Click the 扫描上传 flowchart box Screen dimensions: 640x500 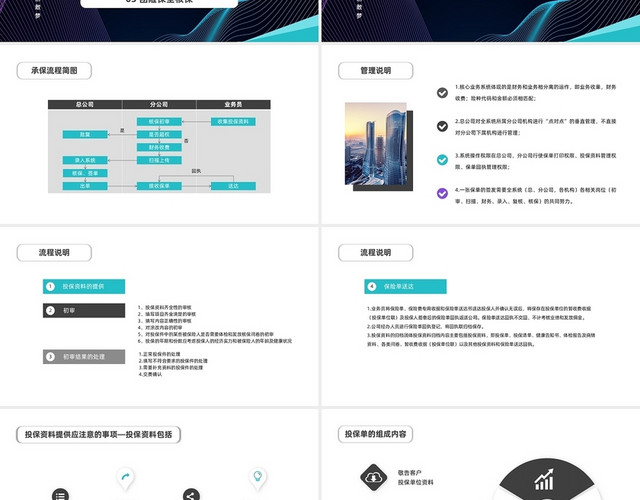click(159, 160)
